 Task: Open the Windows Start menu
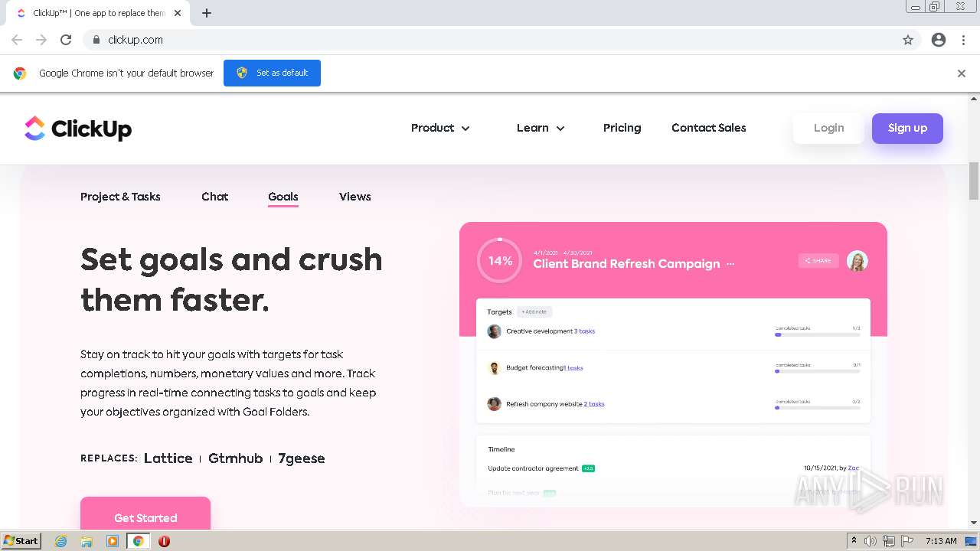21,540
